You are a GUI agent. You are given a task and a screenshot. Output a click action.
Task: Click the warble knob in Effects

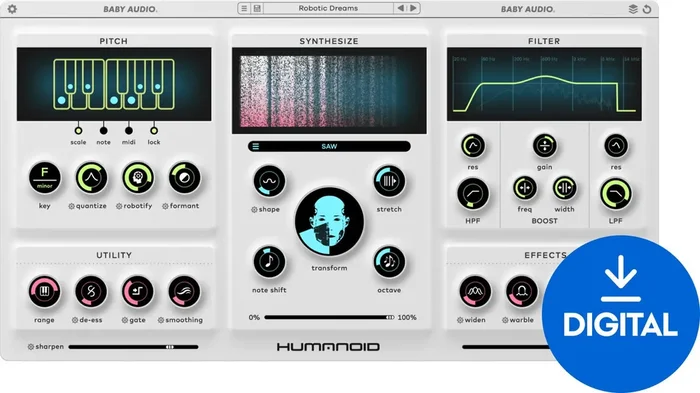[x=522, y=292]
